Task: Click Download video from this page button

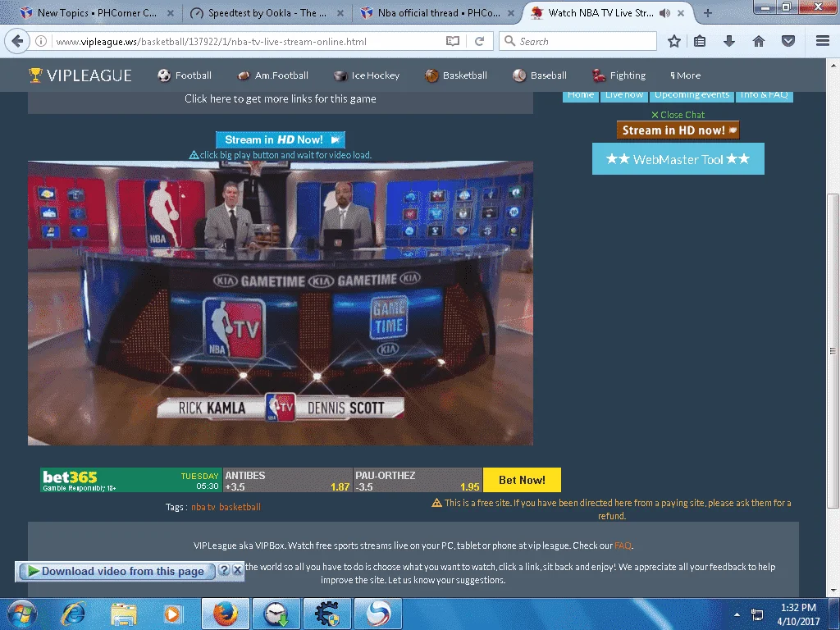Action: [x=116, y=571]
